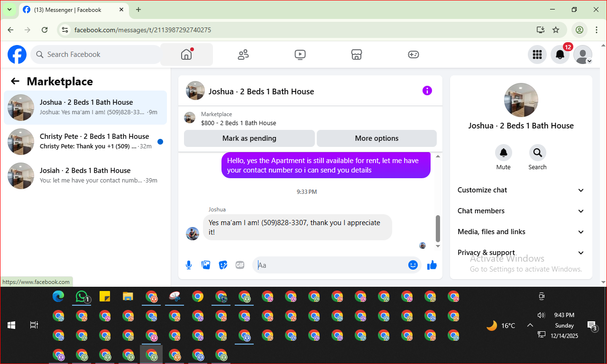This screenshot has width=607, height=364.
Task: Click the install app icon in address bar
Action: tap(541, 30)
